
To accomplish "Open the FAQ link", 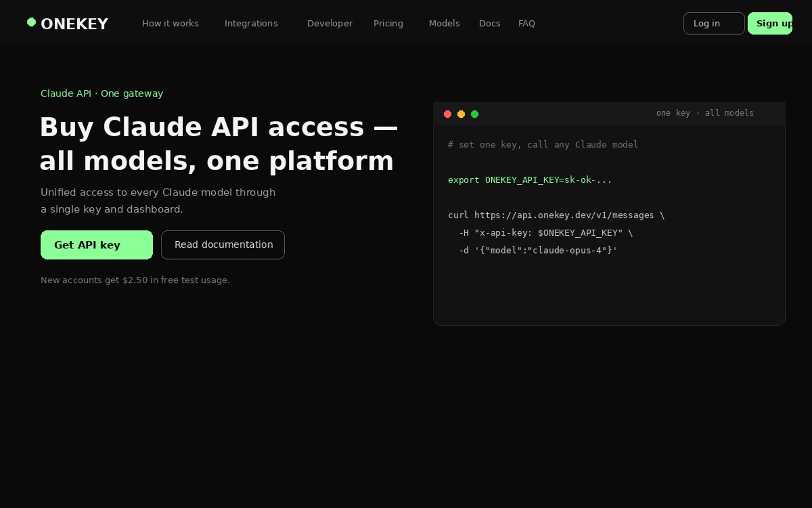I will (x=527, y=23).
